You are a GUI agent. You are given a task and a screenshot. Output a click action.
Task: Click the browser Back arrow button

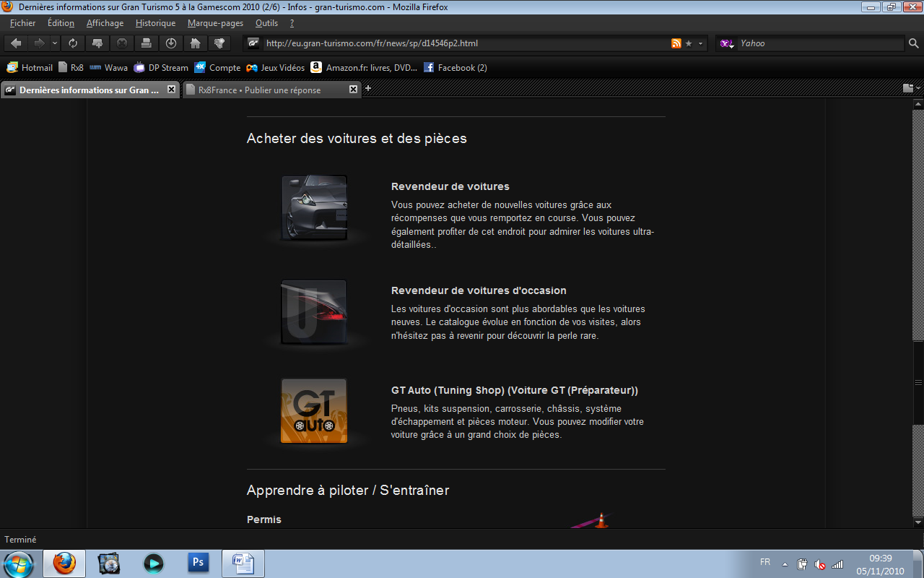(x=16, y=43)
